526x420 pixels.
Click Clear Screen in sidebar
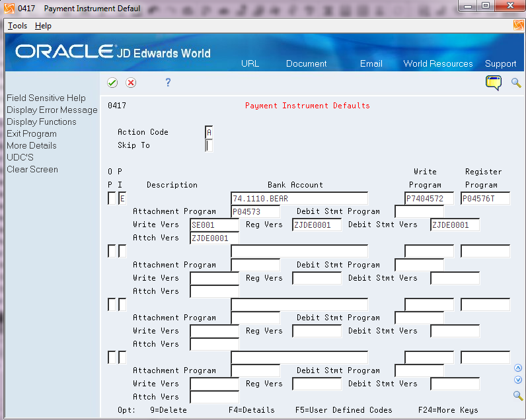click(32, 169)
